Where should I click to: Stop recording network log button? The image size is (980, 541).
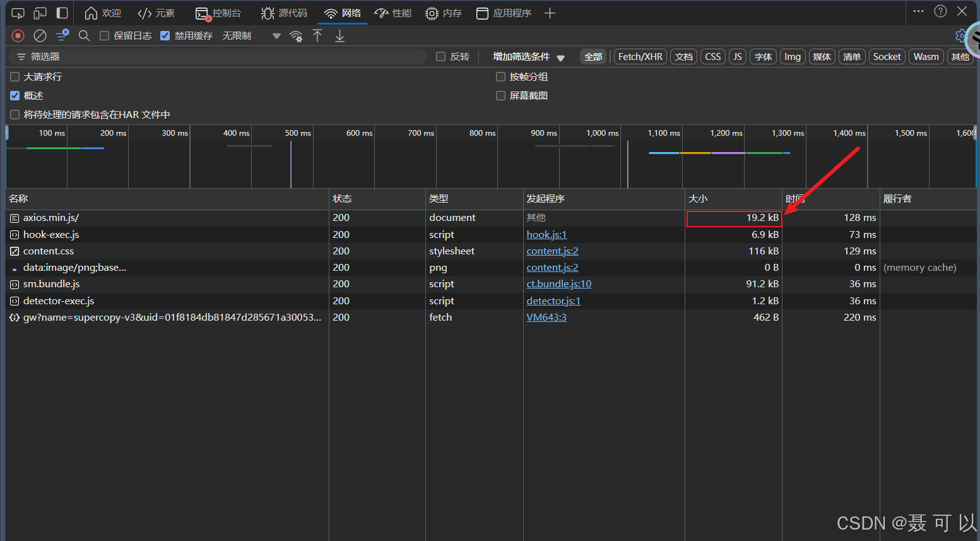tap(18, 36)
